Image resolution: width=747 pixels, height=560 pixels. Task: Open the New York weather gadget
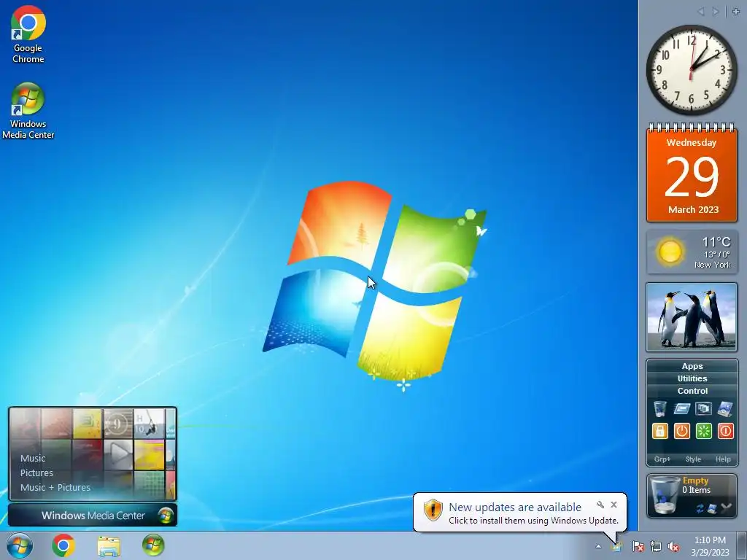pos(692,252)
